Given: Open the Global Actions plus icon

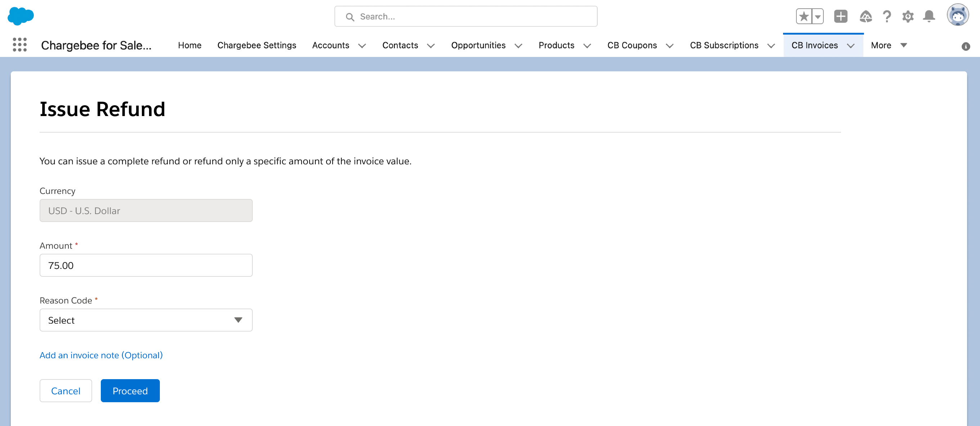Looking at the screenshot, I should click(840, 16).
